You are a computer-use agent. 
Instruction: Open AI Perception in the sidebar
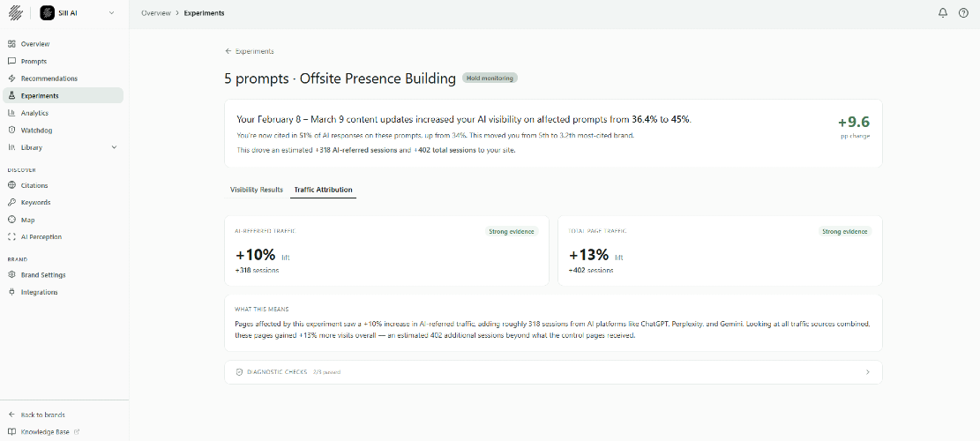[41, 236]
